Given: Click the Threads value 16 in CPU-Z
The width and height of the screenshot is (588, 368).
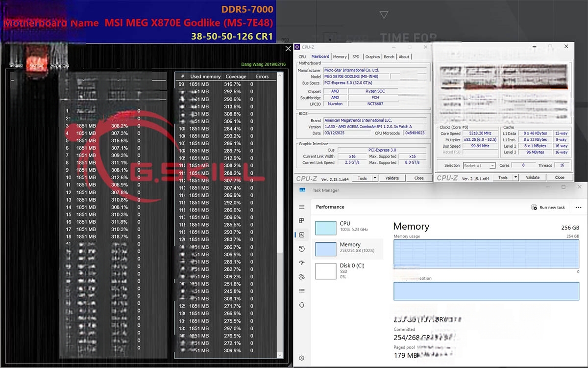Looking at the screenshot, I should point(563,165).
